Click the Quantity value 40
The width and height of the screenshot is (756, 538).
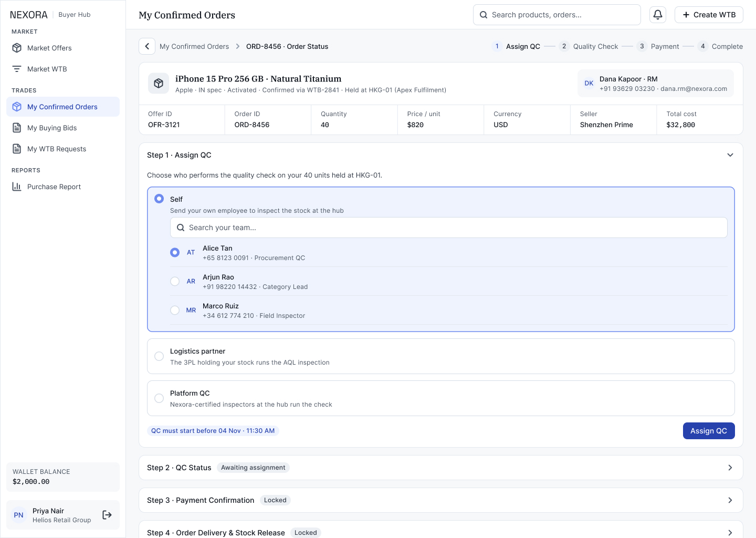325,125
